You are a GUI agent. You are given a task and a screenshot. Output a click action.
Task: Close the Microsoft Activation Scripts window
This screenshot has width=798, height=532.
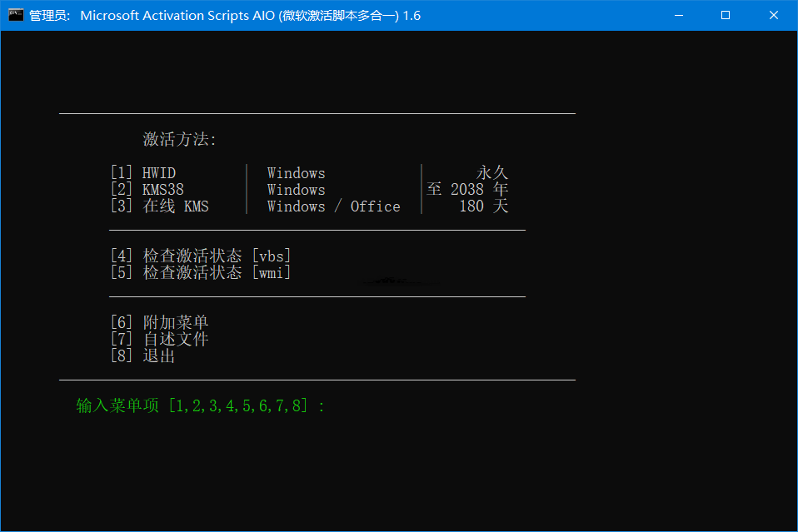[772, 15]
